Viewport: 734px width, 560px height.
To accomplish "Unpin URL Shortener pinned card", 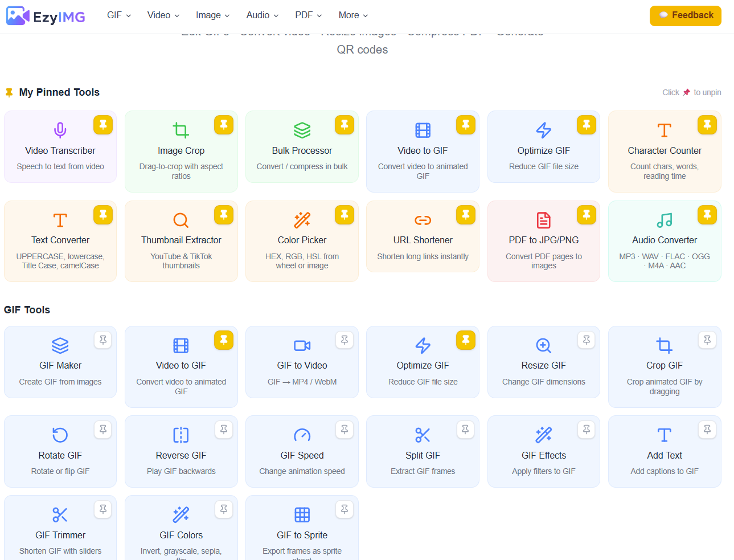I will 465,215.
